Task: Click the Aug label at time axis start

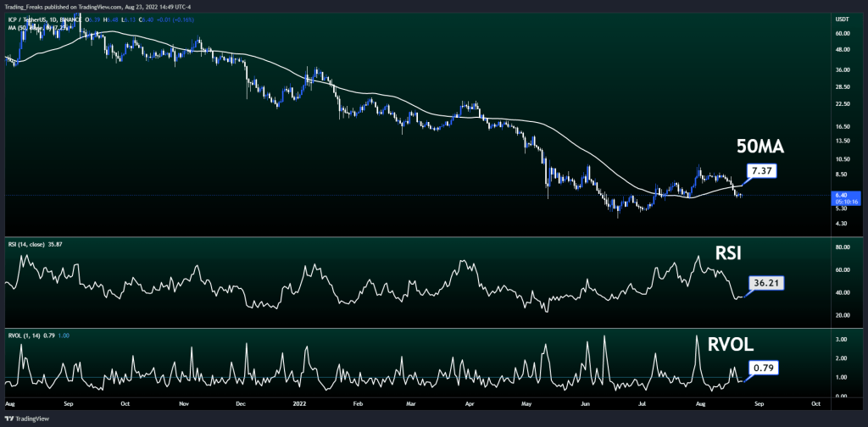Action: tap(10, 406)
